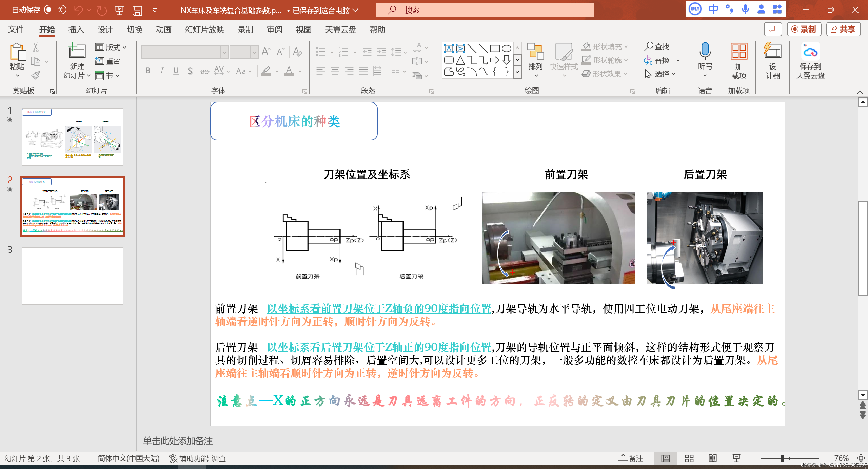Switch to the Design (设计) tab

105,30
